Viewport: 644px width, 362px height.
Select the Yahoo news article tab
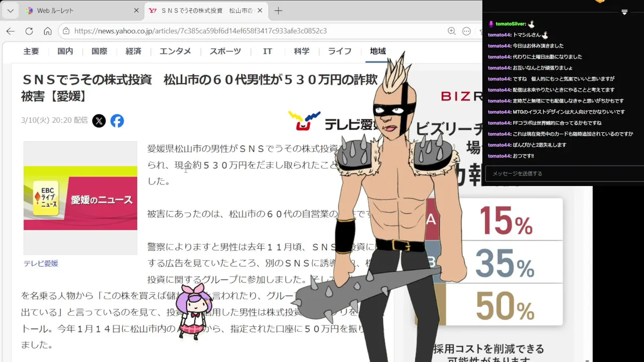[x=206, y=11]
